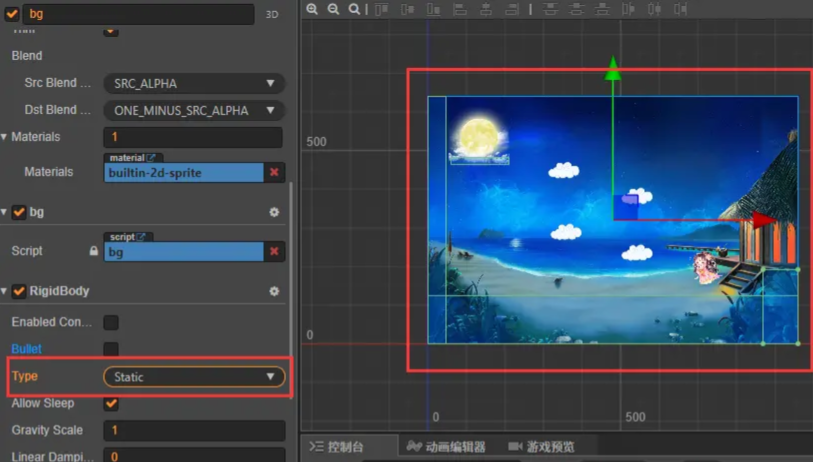
Task: Open the script asset link icon
Action: 141,236
